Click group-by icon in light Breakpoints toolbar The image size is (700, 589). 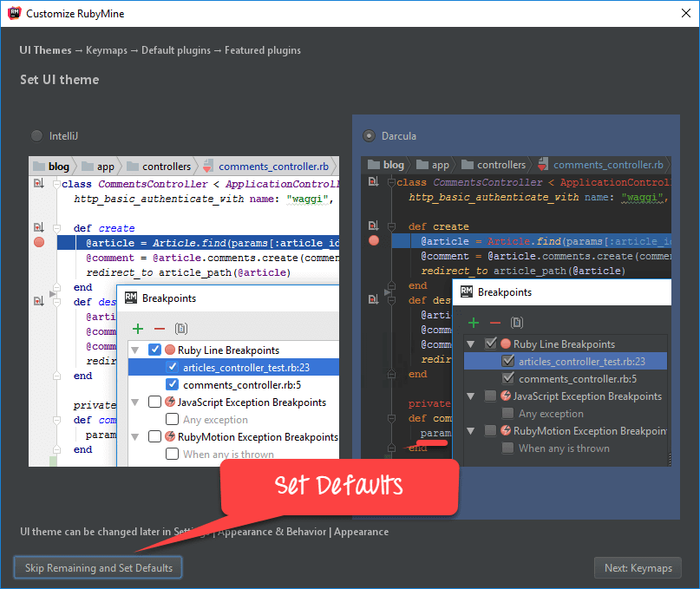(181, 329)
